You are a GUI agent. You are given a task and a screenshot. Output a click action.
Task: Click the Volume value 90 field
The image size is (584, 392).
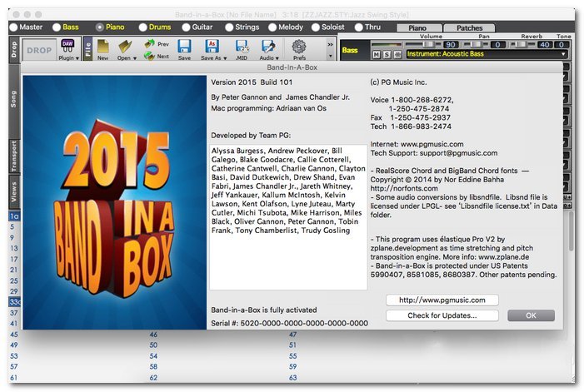[451, 45]
